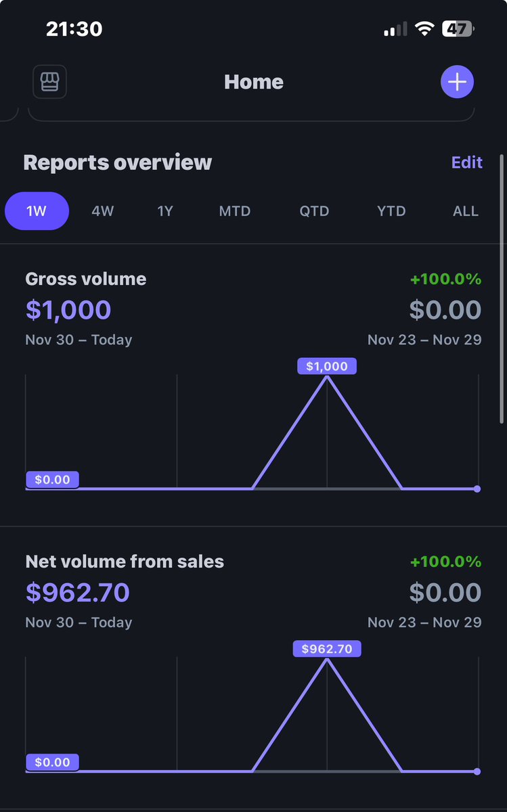
Task: Open the Gross volume report title
Action: (86, 279)
